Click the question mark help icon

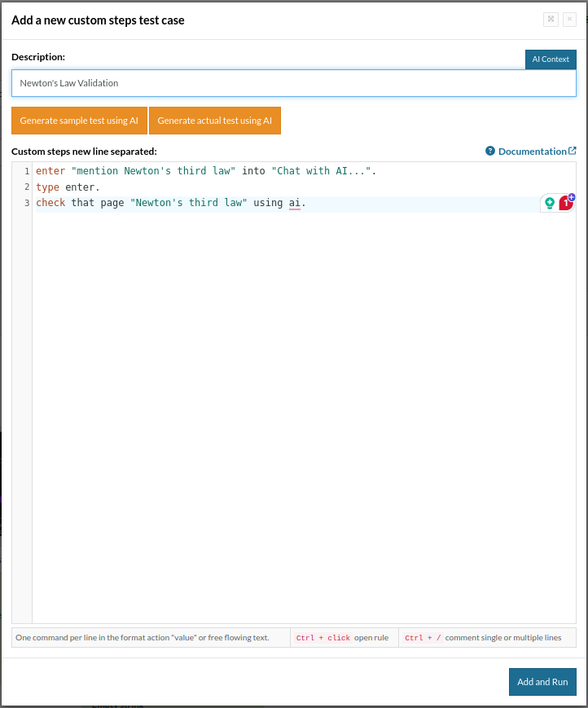click(490, 151)
